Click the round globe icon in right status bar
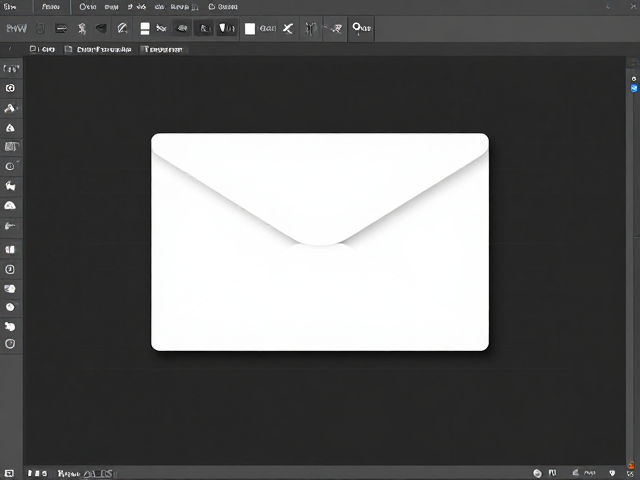The image size is (640, 480). 538,473
